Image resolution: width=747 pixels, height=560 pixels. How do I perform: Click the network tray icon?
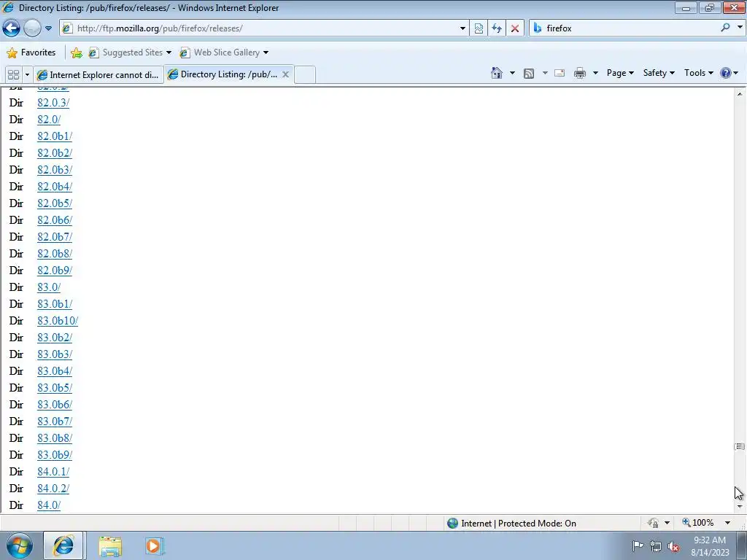coord(656,546)
